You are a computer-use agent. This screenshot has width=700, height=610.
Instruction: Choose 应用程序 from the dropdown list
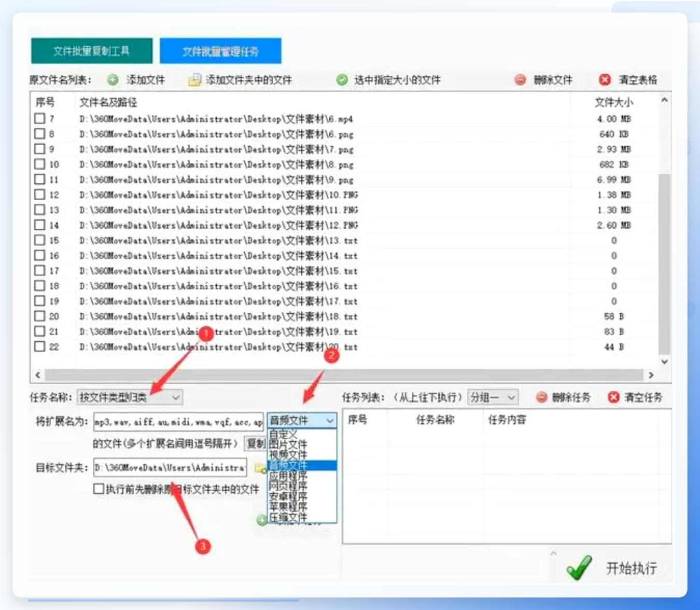(x=302, y=476)
